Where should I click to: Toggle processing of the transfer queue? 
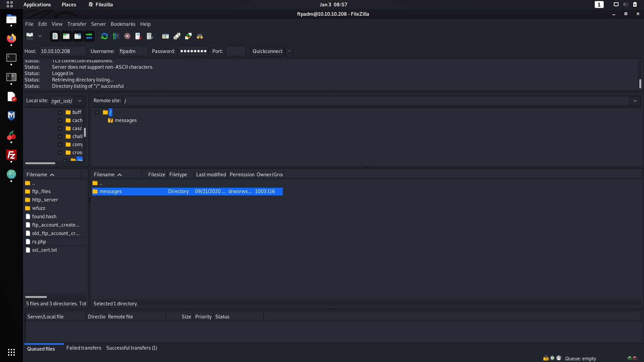click(116, 36)
